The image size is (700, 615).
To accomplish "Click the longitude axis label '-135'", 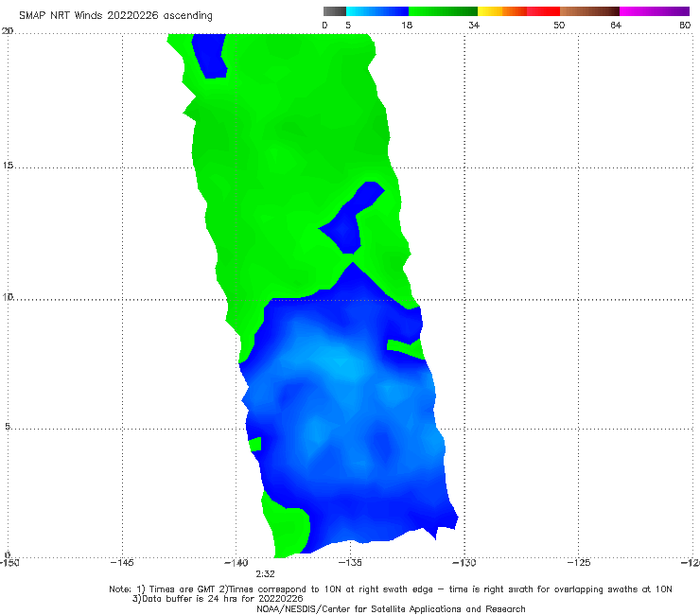I will [350, 562].
